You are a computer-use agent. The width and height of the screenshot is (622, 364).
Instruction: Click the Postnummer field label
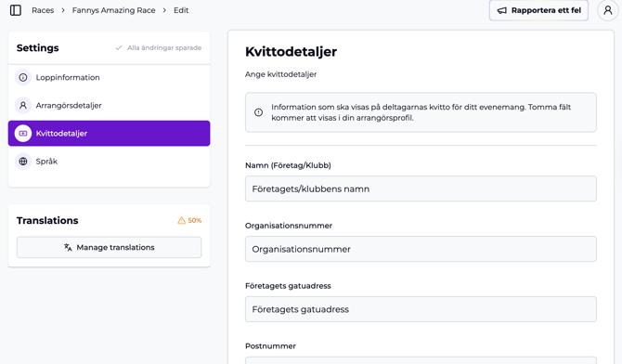(x=270, y=346)
